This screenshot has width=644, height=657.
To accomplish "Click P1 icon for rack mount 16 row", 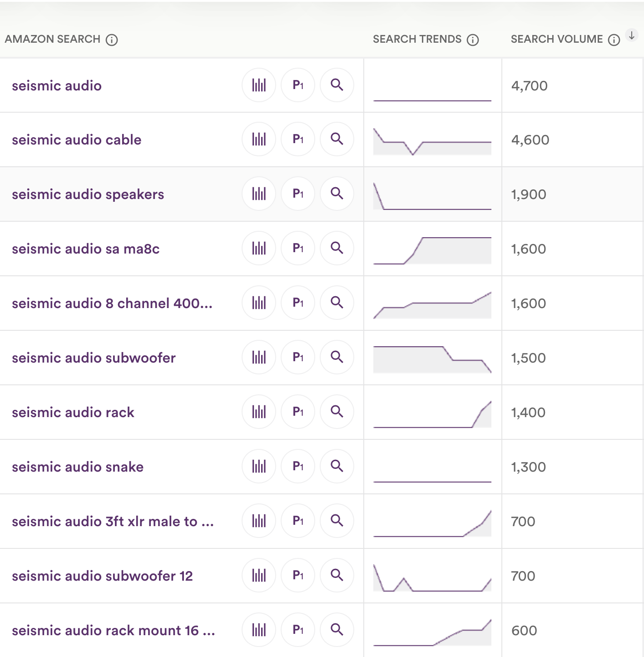I will tap(298, 630).
